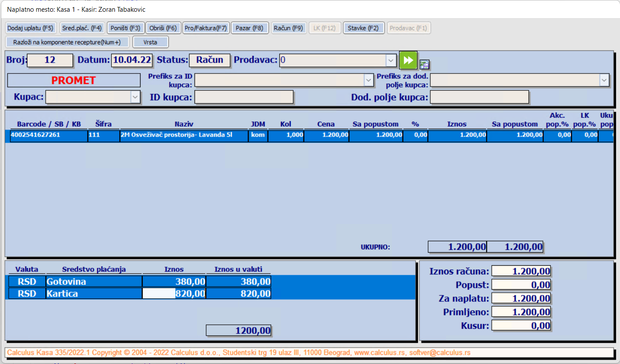This screenshot has width=620, height=364.
Task: Click Poništi (F3) to cancel
Action: point(125,28)
